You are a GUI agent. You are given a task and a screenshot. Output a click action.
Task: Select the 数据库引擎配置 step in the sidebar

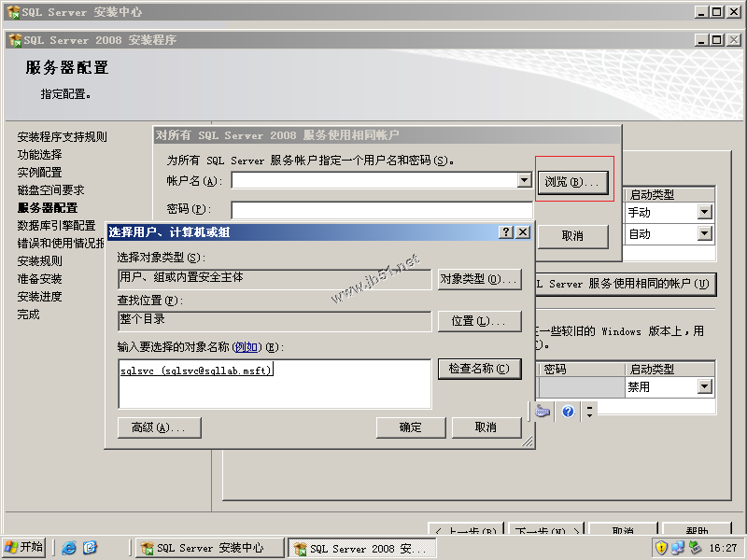[56, 225]
